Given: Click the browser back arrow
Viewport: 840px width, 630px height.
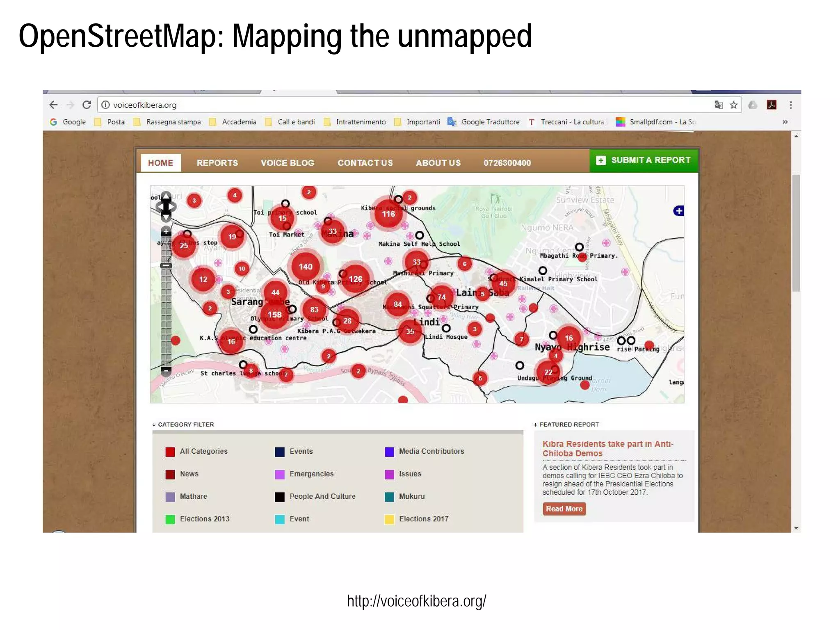Looking at the screenshot, I should pyautogui.click(x=53, y=105).
